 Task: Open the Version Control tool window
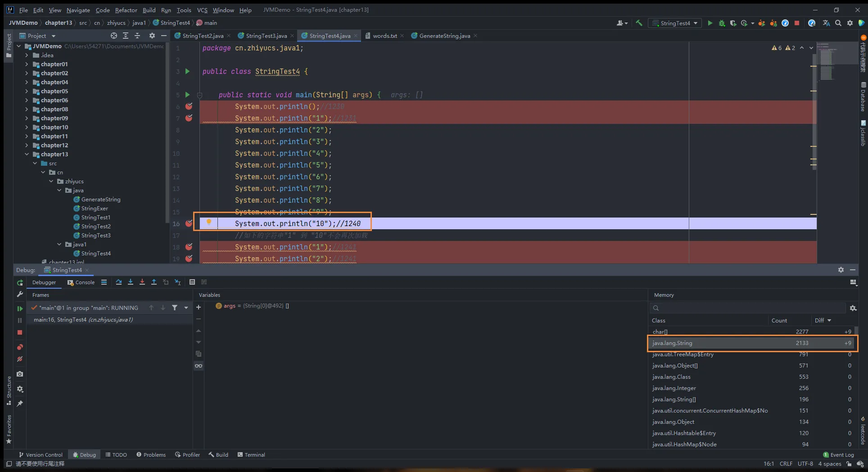click(x=41, y=455)
